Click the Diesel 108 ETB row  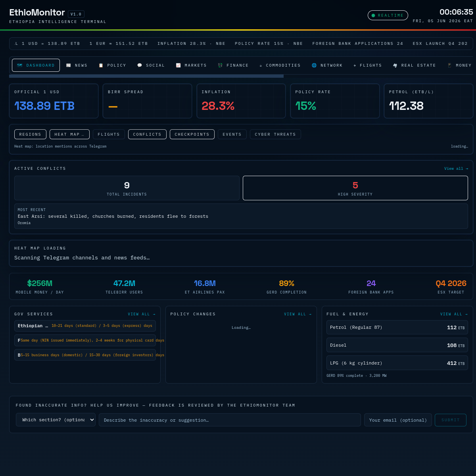(397, 345)
